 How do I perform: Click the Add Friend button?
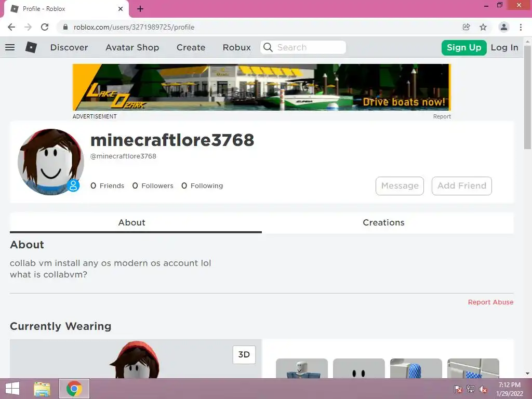click(x=462, y=186)
